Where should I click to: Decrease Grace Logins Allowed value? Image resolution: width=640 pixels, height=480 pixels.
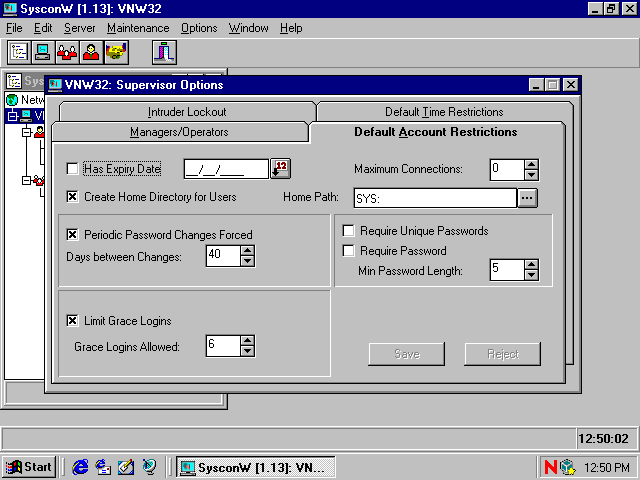(247, 351)
